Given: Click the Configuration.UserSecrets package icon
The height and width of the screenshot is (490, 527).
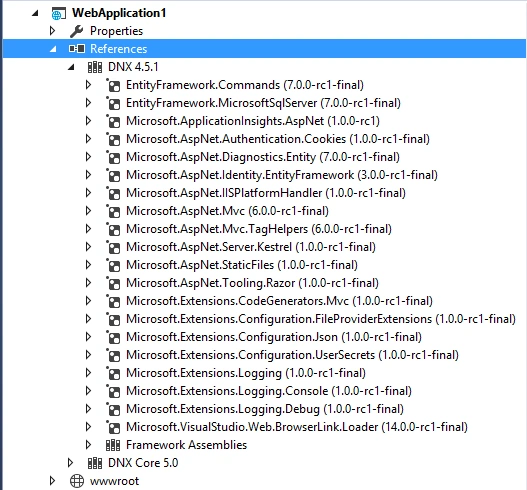Looking at the screenshot, I should [x=113, y=355].
